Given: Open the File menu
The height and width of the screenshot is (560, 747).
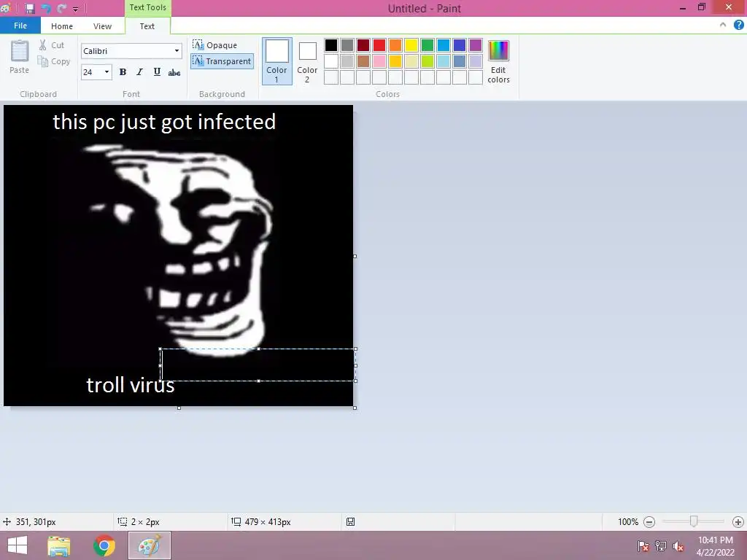Looking at the screenshot, I should 20,26.
